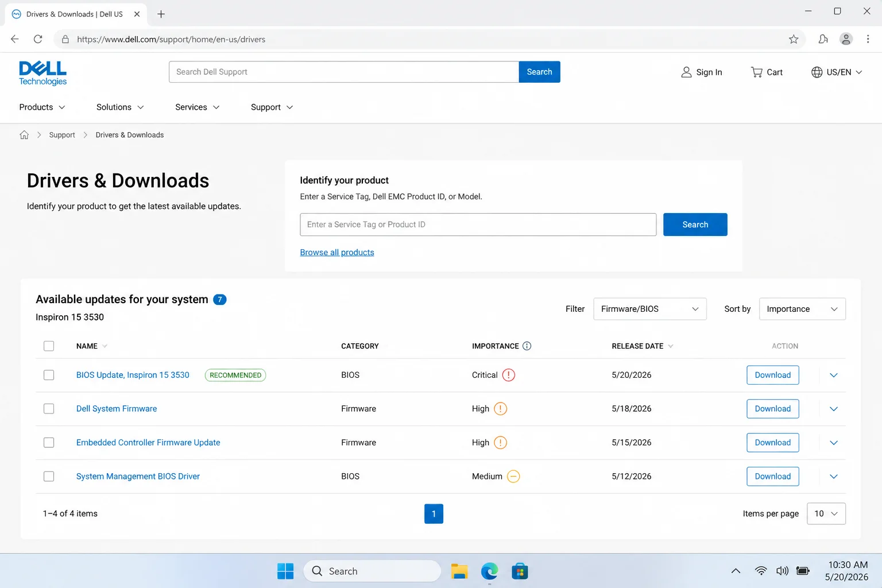
Task: Open the browser three-dot menu
Action: click(868, 39)
